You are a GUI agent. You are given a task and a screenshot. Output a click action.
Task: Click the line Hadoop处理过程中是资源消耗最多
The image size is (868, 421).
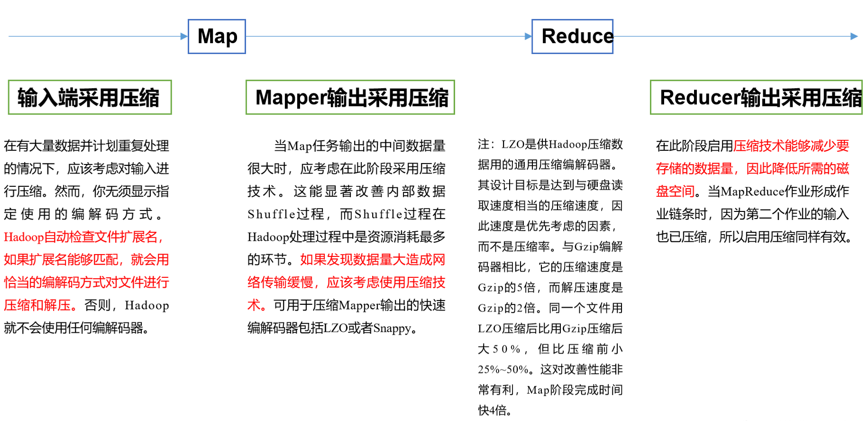click(347, 237)
